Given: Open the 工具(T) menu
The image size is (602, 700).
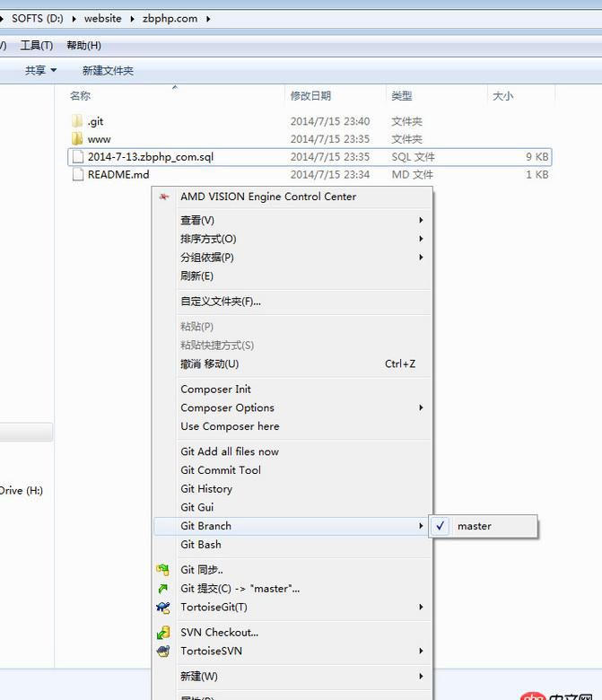Looking at the screenshot, I should pyautogui.click(x=36, y=45).
